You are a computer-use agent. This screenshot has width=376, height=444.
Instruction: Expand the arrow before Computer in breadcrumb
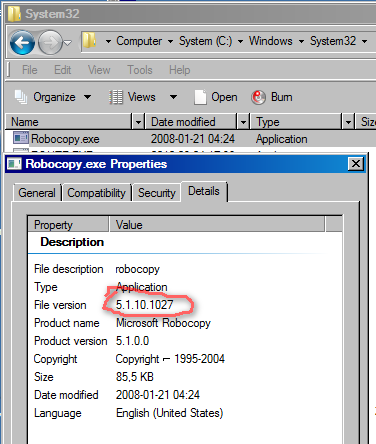pyautogui.click(x=108, y=42)
